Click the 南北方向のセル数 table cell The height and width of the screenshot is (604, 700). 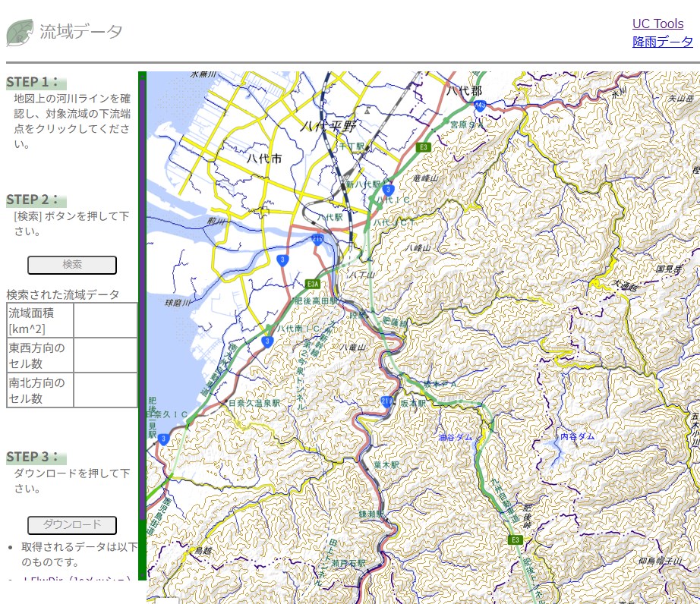tap(40, 390)
